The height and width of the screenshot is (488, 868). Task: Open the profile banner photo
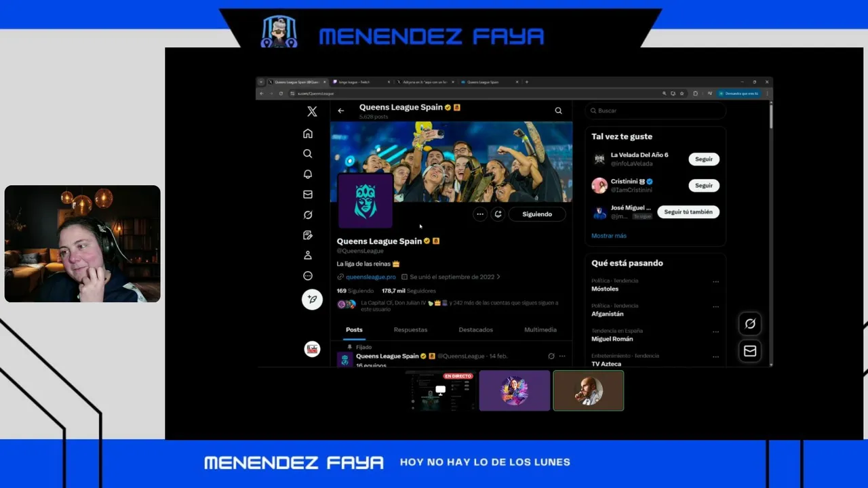point(451,161)
